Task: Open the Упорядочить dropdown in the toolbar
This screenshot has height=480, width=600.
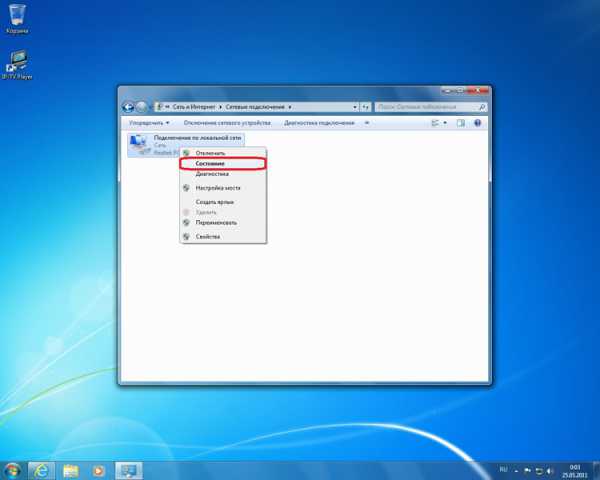Action: tap(149, 122)
